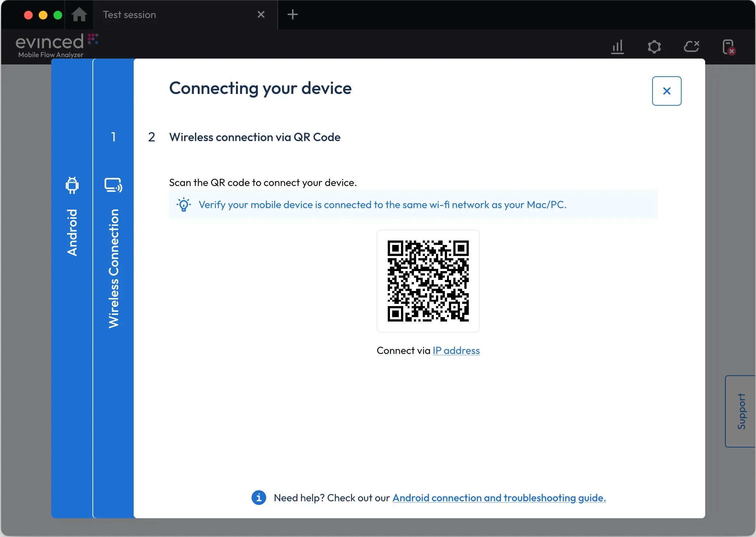This screenshot has width=756, height=537.
Task: Close the Connecting your device dialog
Action: [667, 91]
